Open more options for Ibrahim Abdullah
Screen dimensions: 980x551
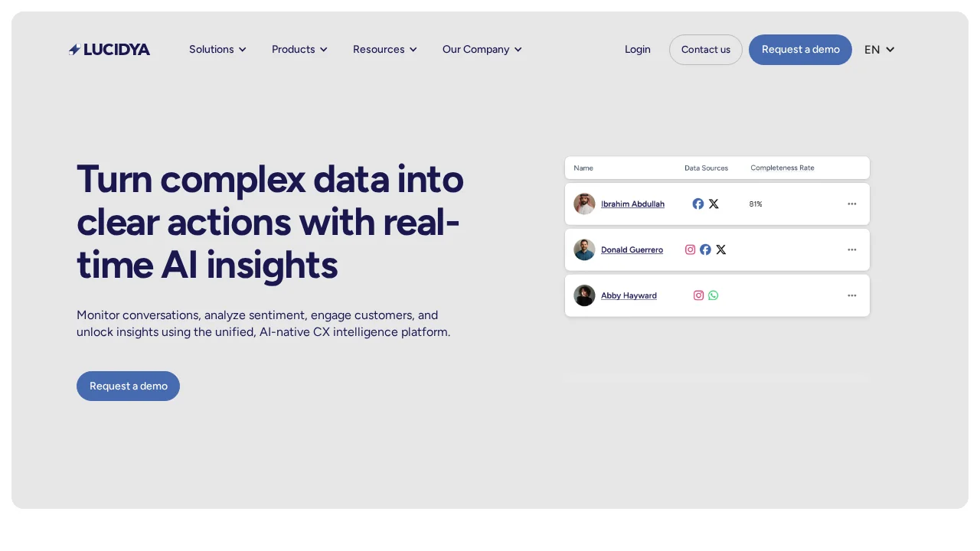pyautogui.click(x=851, y=204)
